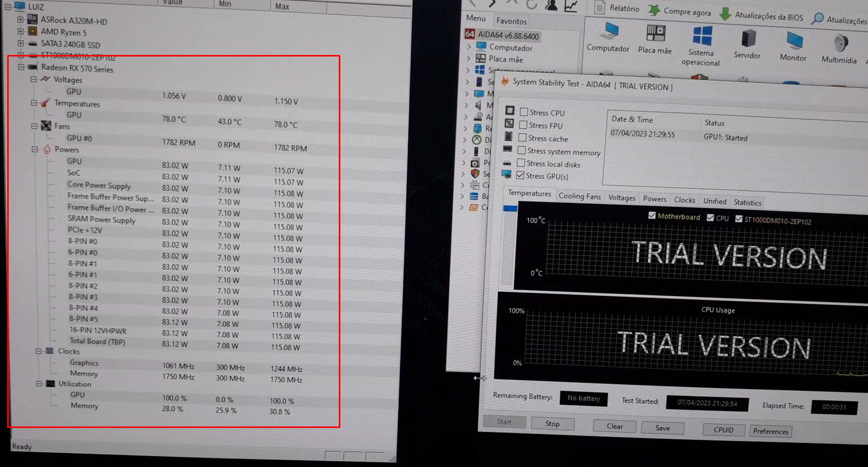Enable the Stress cache checkbox
This screenshot has height=467, width=868.
pyautogui.click(x=523, y=137)
